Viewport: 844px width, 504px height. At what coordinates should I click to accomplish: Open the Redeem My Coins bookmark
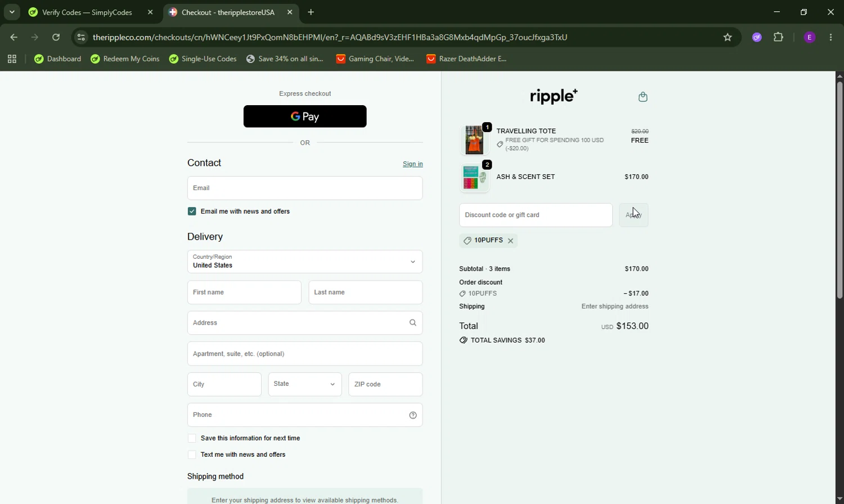tap(125, 59)
